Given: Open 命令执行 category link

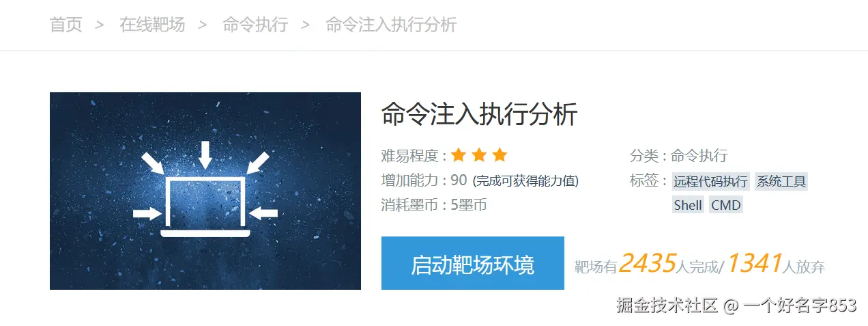Looking at the screenshot, I should [699, 156].
